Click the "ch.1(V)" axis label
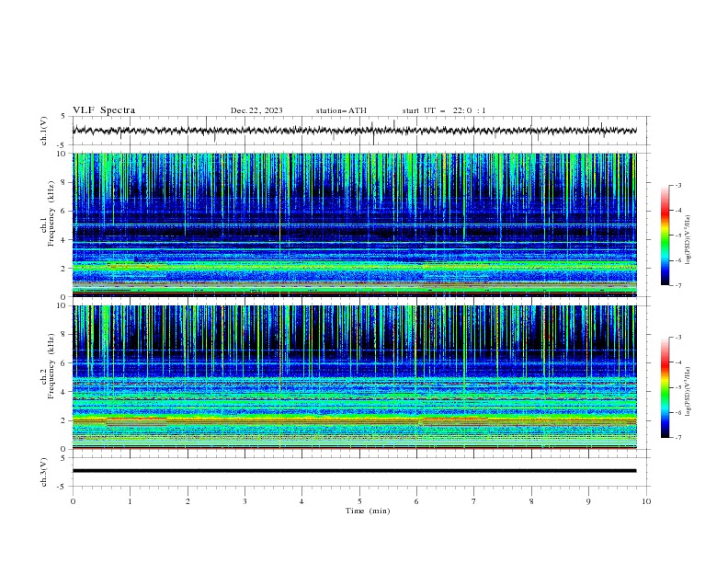This screenshot has width=728, height=563. [x=44, y=131]
